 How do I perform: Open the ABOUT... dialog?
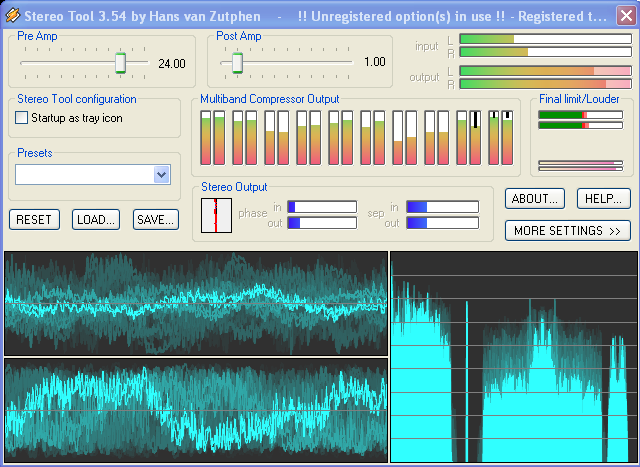point(535,199)
